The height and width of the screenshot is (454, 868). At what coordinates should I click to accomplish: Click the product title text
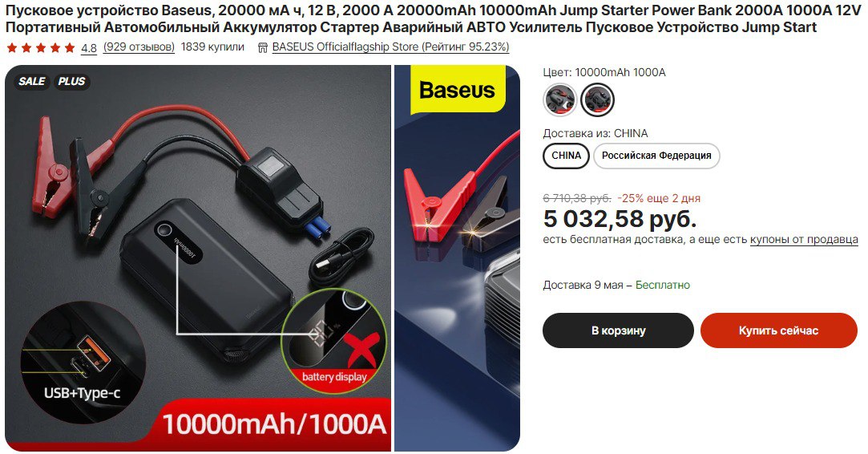point(434,18)
